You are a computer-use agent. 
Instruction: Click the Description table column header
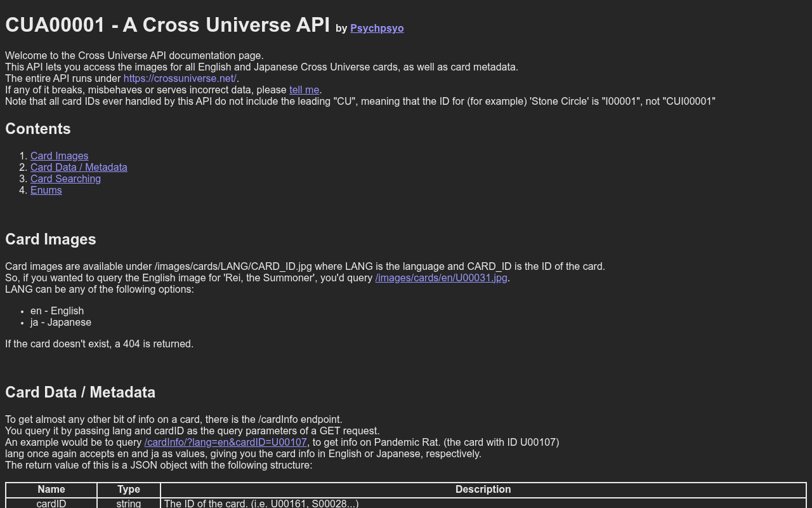483,490
